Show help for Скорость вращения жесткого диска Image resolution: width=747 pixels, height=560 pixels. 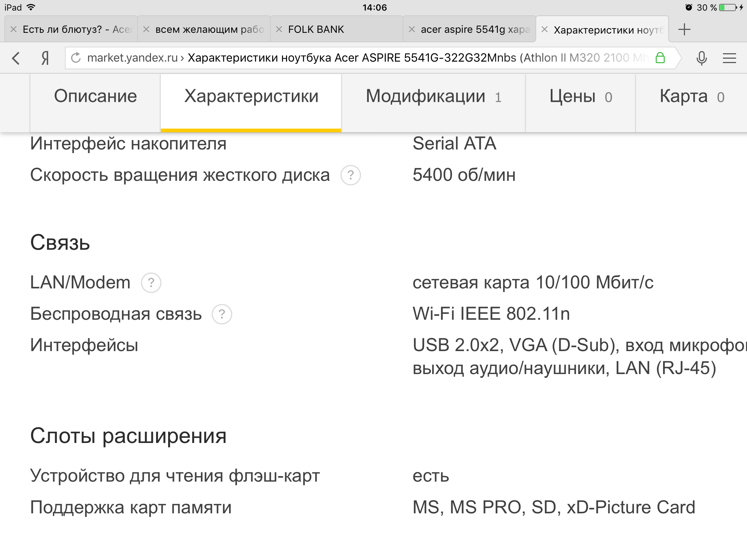tap(351, 175)
